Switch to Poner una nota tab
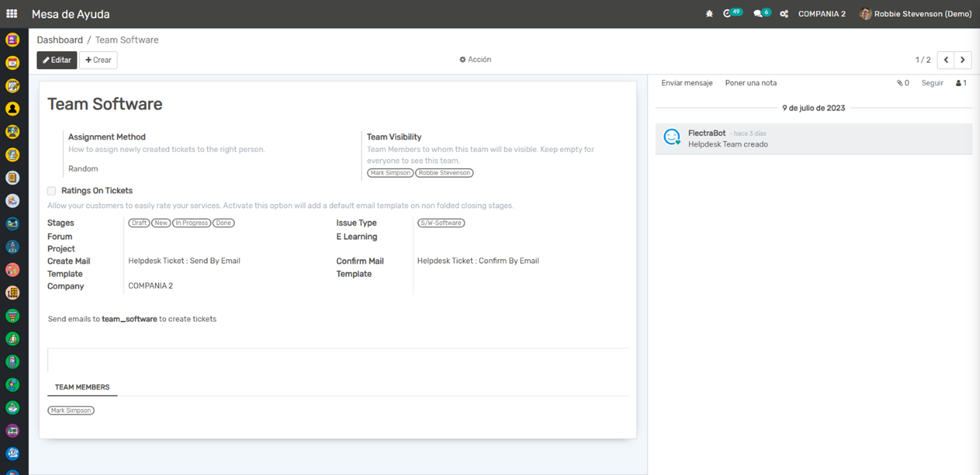 coord(750,83)
